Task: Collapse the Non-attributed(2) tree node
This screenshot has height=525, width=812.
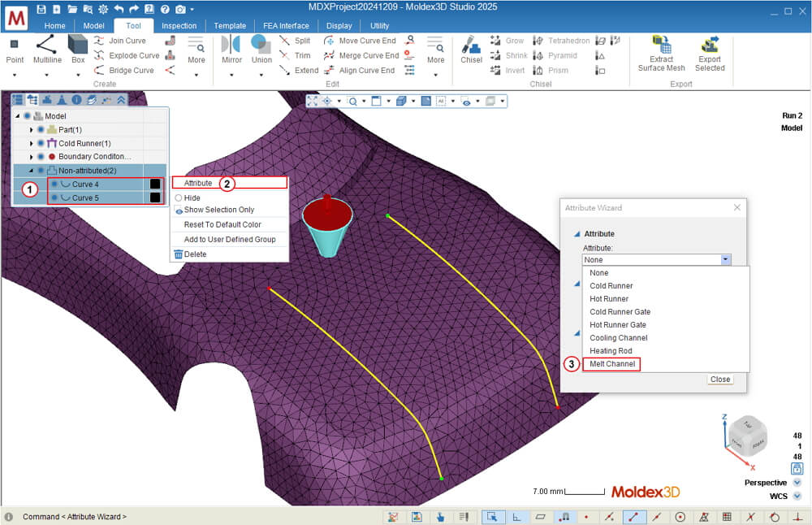Action: 31,171
